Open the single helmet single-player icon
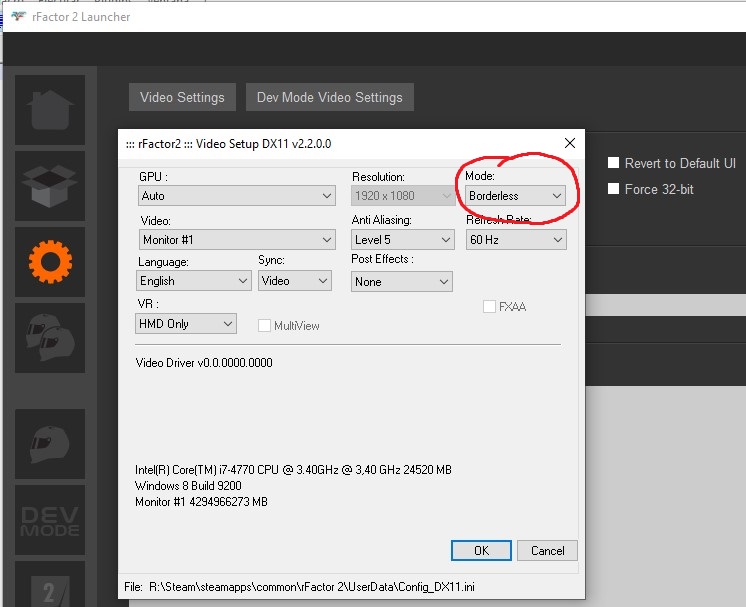 click(x=50, y=444)
